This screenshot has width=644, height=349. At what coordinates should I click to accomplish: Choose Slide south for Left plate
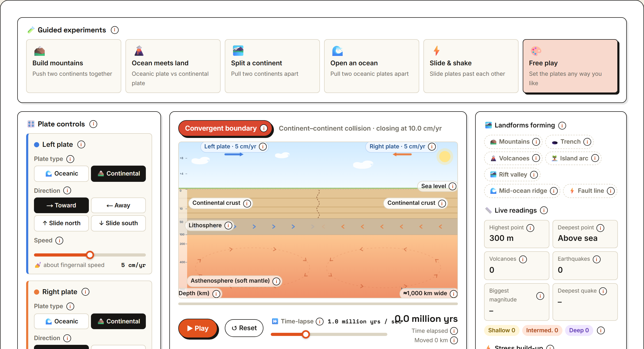pos(118,223)
